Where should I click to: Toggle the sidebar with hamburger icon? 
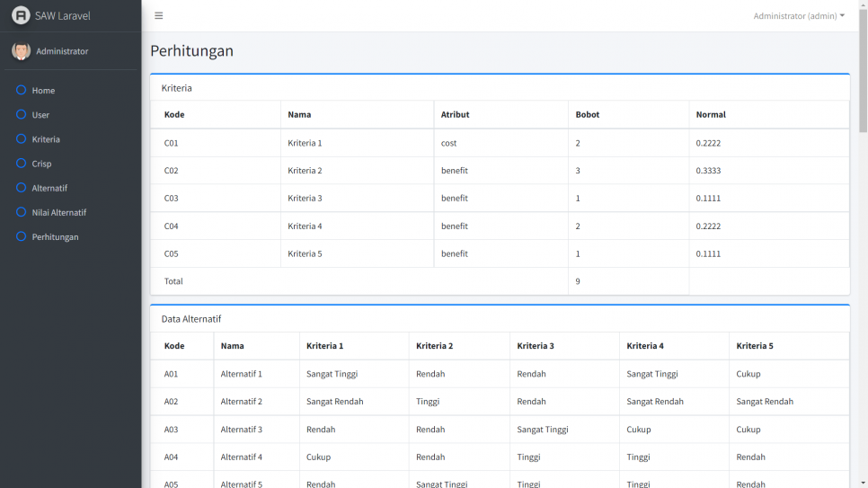[159, 15]
